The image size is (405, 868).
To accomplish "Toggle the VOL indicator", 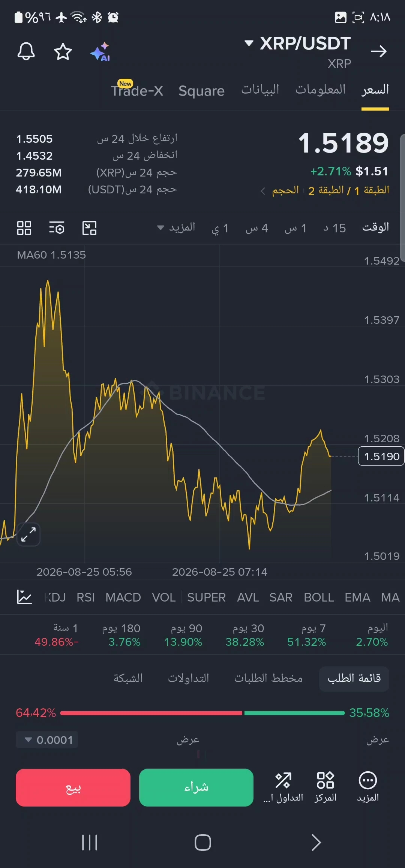I will tap(163, 597).
